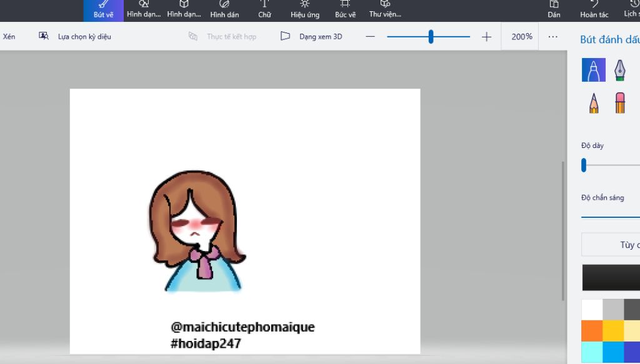The width and height of the screenshot is (640, 364).
Task: Open Lịch sử (History) panel
Action: click(631, 11)
